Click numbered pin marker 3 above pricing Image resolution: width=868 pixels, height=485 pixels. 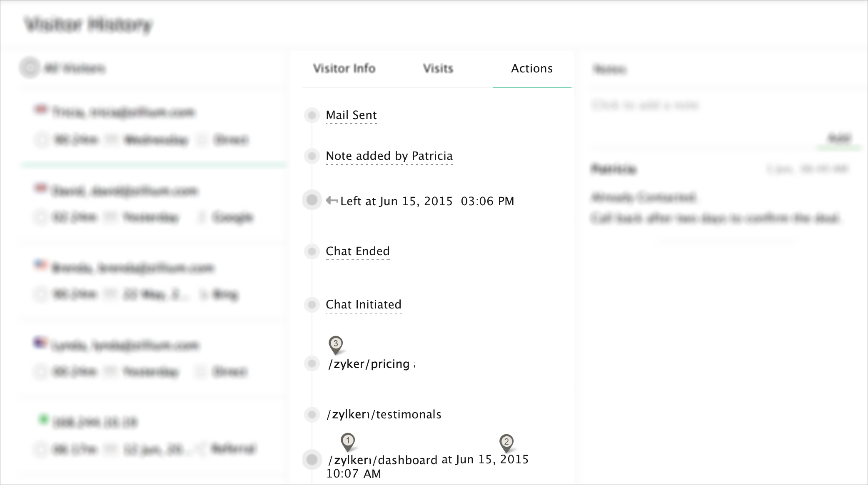pos(336,344)
